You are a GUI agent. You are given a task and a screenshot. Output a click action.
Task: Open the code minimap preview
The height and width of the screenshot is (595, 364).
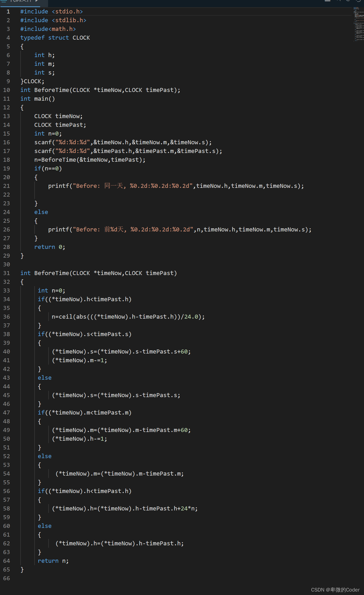tap(359, 24)
